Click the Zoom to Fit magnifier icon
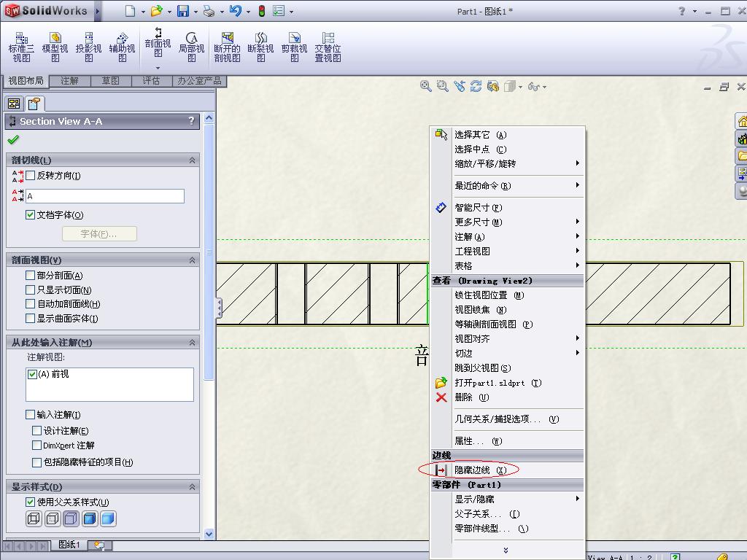Viewport: 747px width, 560px height. (x=425, y=86)
